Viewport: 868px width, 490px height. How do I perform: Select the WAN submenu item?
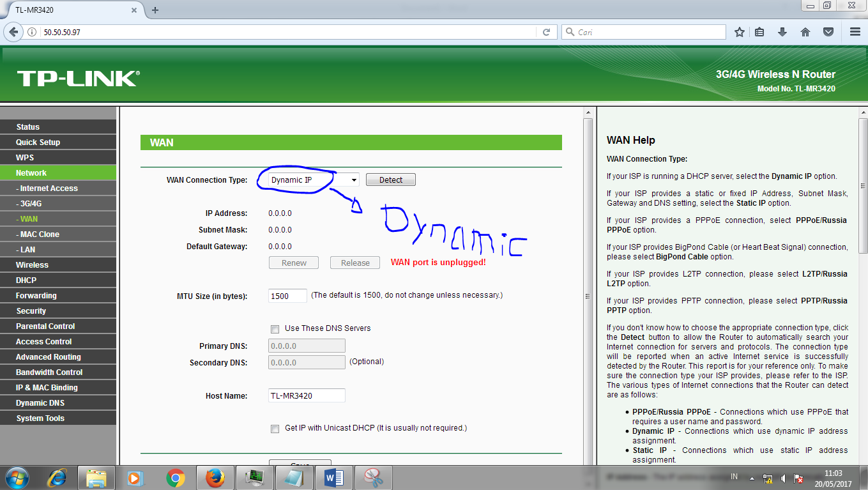pos(58,218)
